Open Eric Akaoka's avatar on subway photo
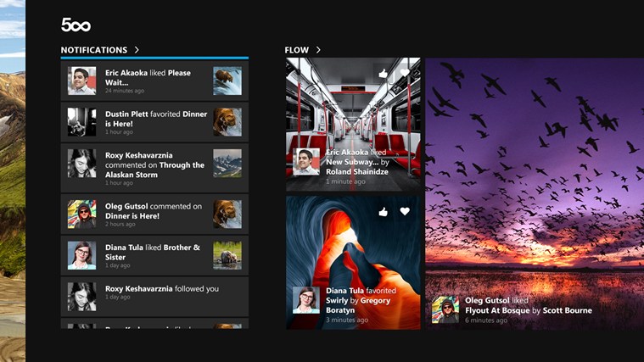This screenshot has width=644, height=362. [305, 162]
